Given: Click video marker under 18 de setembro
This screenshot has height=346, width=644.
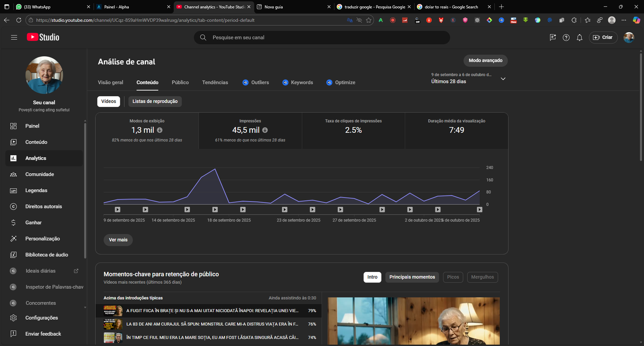Looking at the screenshot, I should point(215,210).
